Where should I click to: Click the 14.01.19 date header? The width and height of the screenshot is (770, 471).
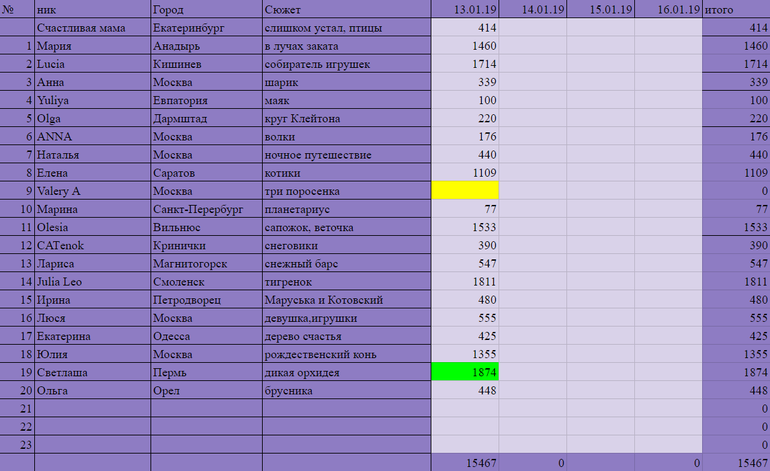(533, 9)
